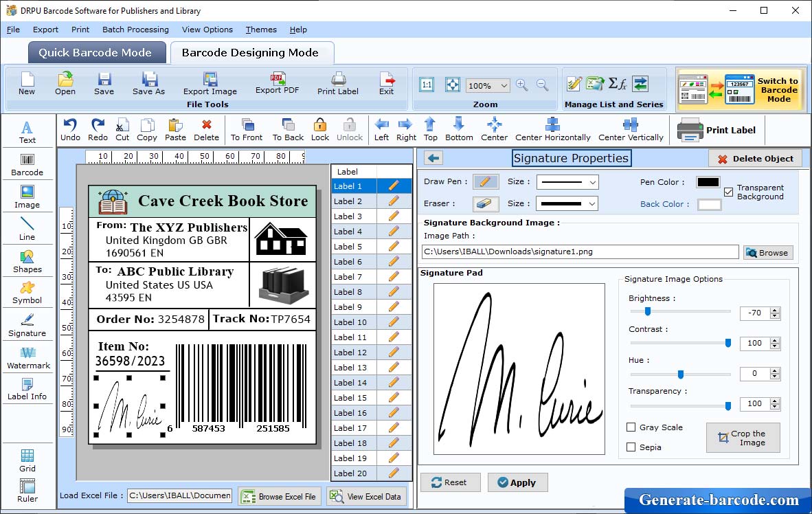This screenshot has width=812, height=514.
Task: Switch to Barcode Designing Mode tab
Action: (x=251, y=53)
